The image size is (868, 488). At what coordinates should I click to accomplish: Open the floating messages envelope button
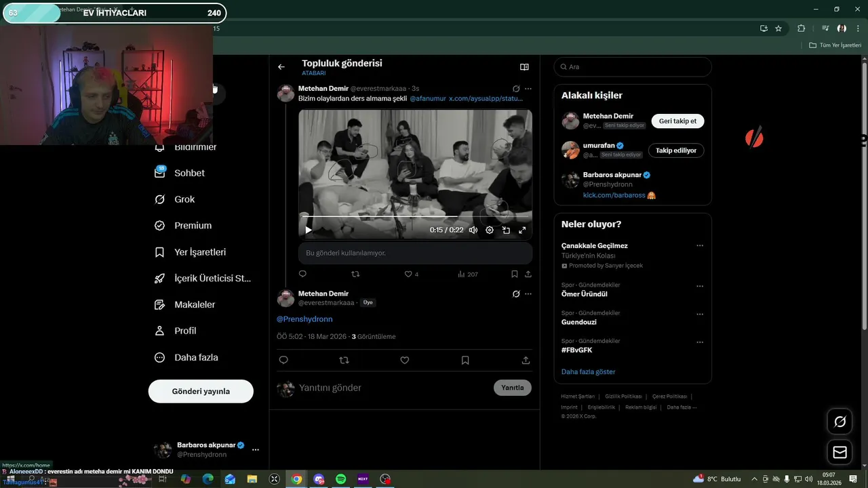(x=840, y=452)
